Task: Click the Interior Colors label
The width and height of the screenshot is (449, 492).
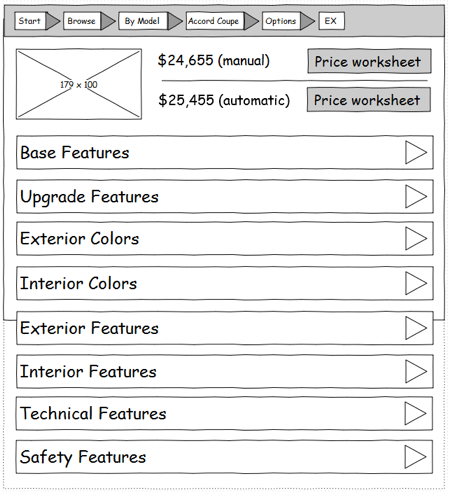Action: 79,283
